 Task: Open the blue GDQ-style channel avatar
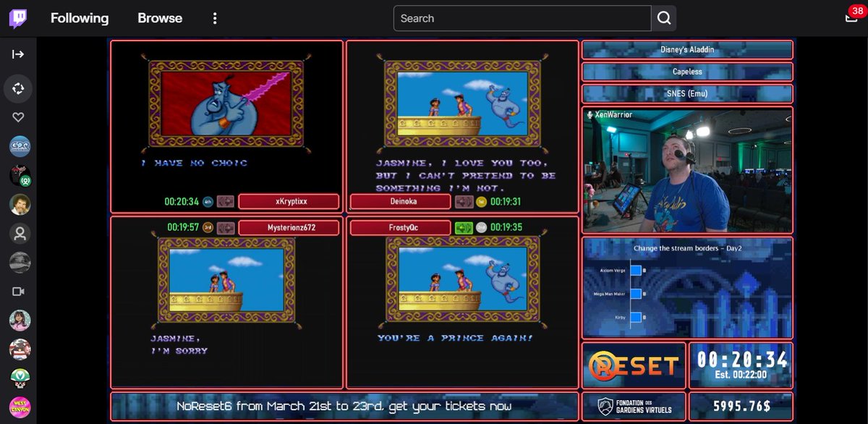click(x=20, y=147)
